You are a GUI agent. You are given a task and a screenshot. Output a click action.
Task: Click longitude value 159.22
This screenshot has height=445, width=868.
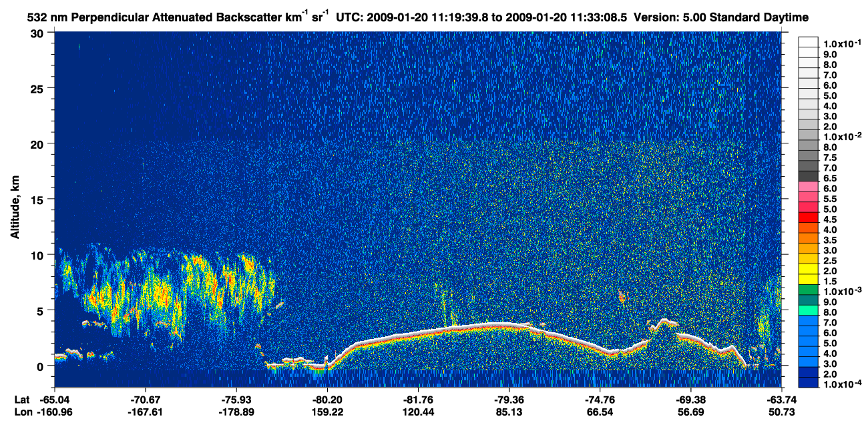pyautogui.click(x=327, y=412)
